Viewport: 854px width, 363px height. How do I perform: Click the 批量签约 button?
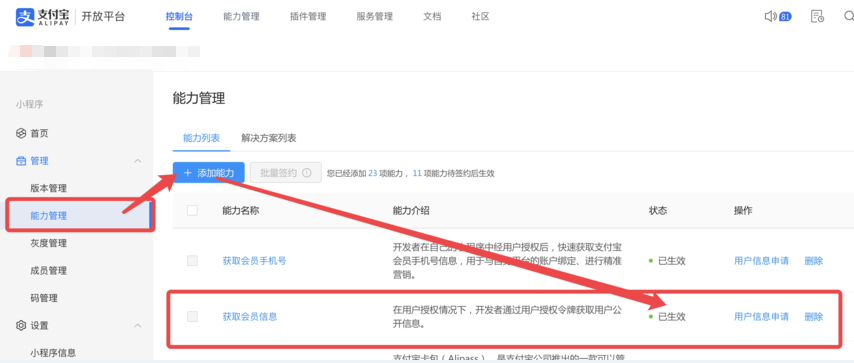click(286, 173)
